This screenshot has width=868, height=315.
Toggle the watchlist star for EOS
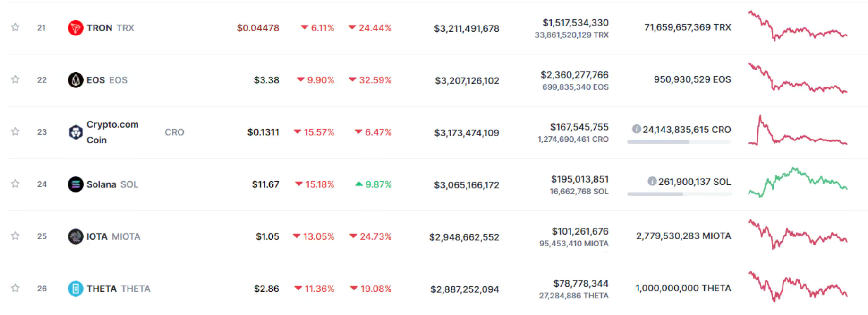(x=15, y=79)
